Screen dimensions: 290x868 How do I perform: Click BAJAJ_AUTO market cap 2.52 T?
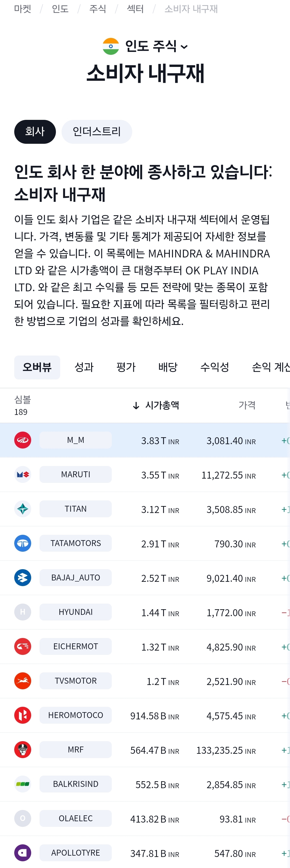pyautogui.click(x=160, y=578)
